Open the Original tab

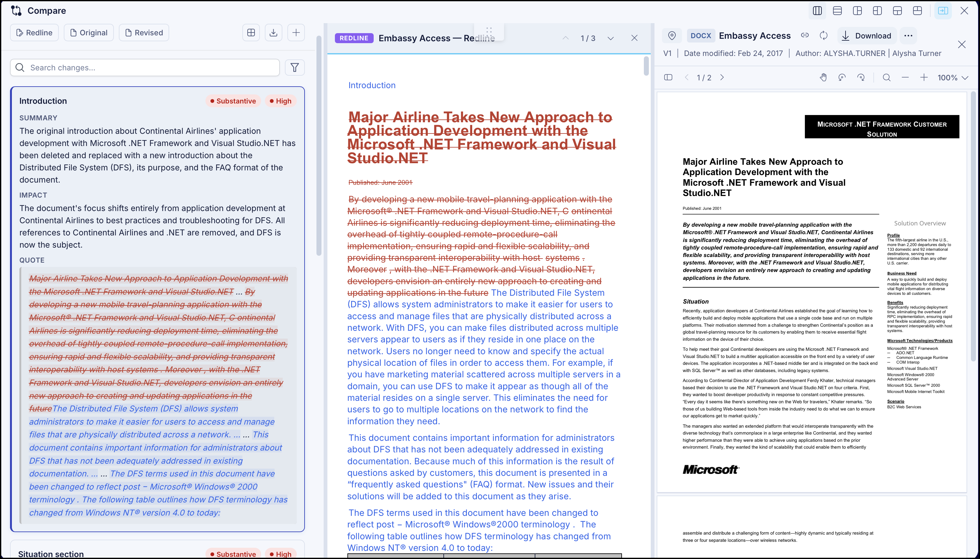tap(89, 33)
